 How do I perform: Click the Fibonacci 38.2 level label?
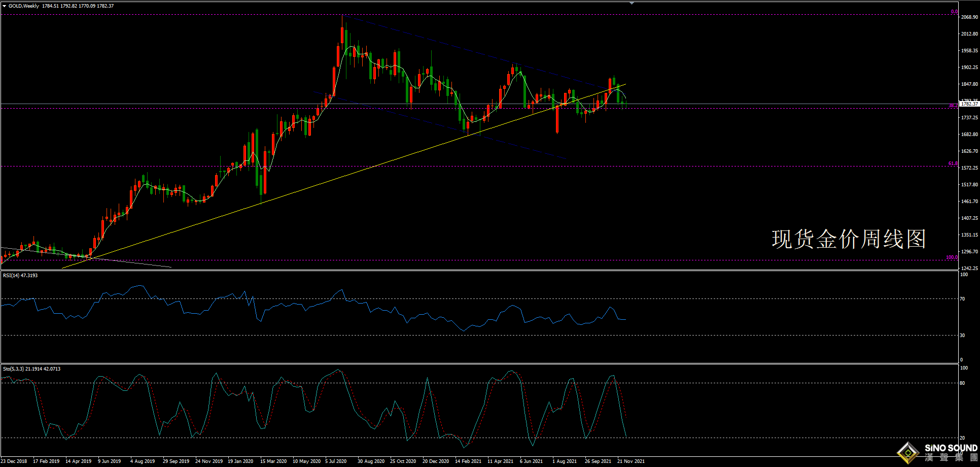click(953, 106)
